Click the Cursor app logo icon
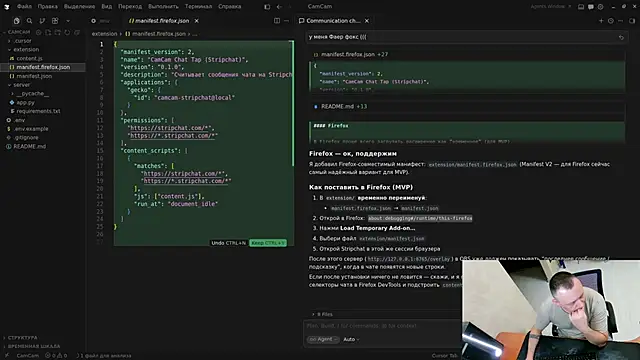 click(x=7, y=7)
